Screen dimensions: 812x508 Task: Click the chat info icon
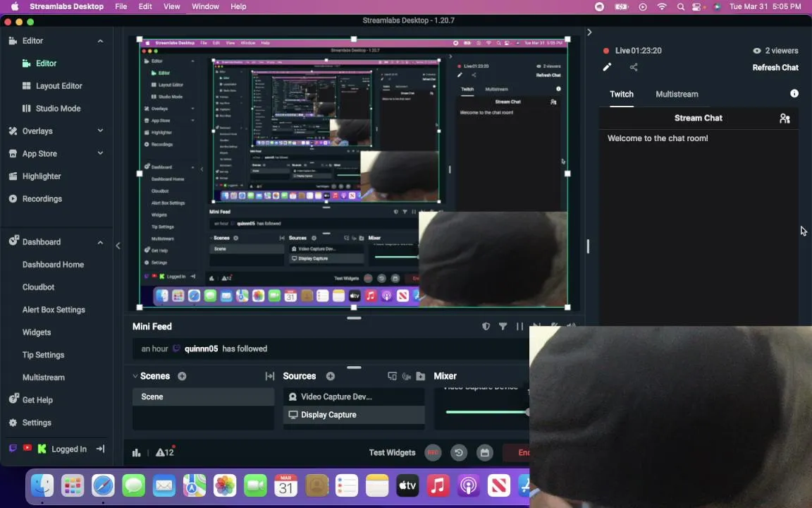[794, 93]
